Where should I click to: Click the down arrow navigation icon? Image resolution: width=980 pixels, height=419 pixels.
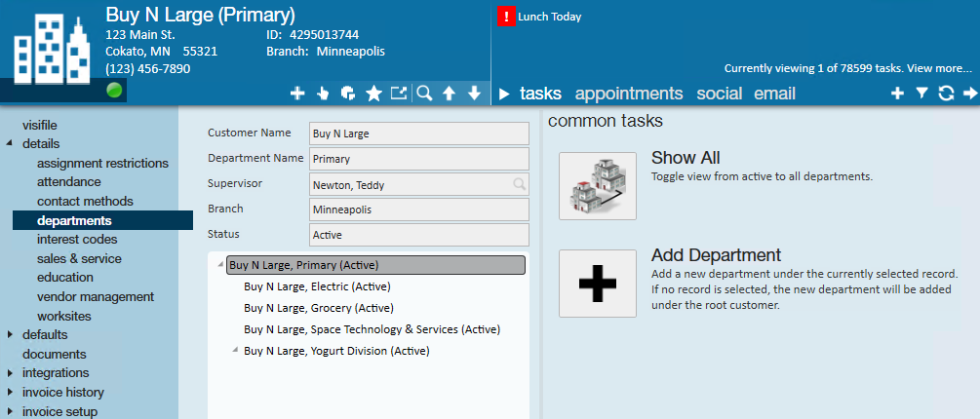pos(474,94)
